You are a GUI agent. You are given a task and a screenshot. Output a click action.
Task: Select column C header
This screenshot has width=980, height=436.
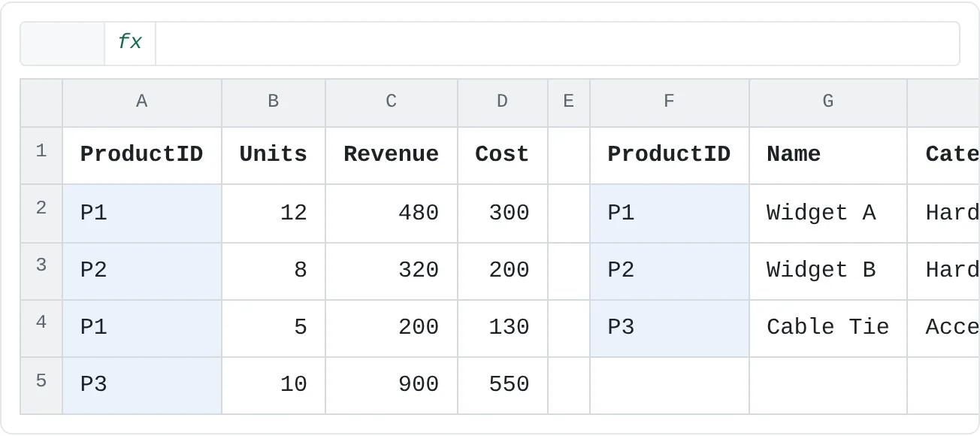point(392,102)
